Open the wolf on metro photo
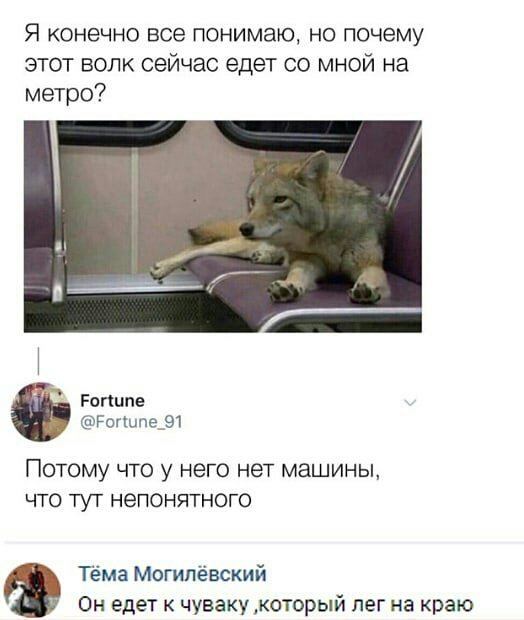Screen dimensions: 524x620 coord(223,226)
